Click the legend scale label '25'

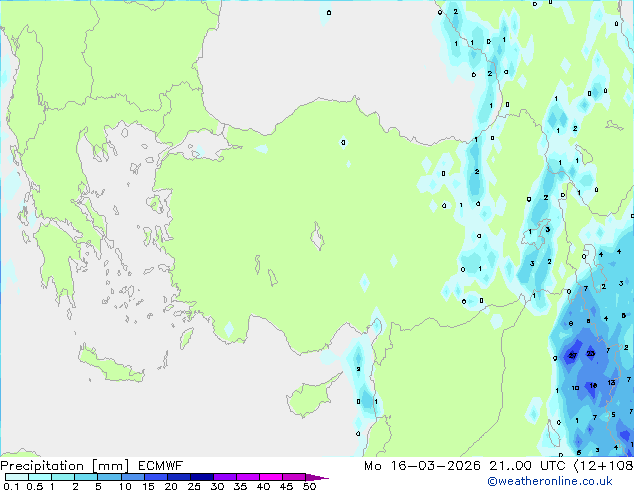point(194,486)
